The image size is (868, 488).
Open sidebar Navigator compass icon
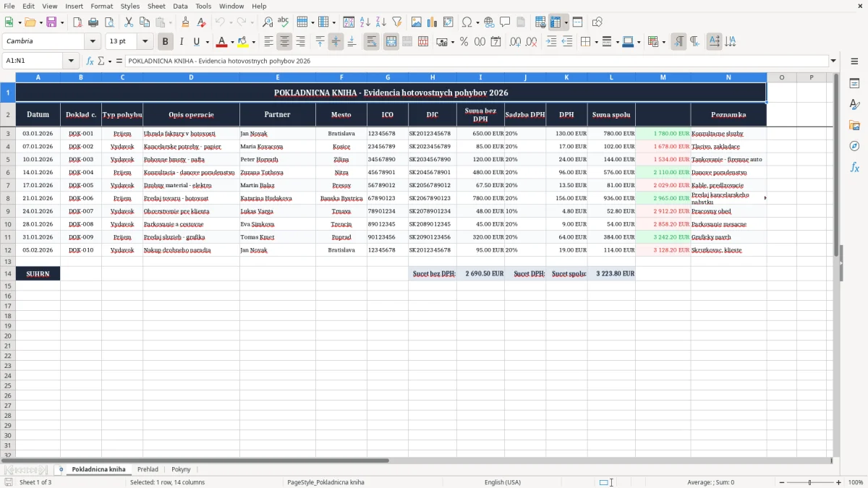(x=854, y=146)
